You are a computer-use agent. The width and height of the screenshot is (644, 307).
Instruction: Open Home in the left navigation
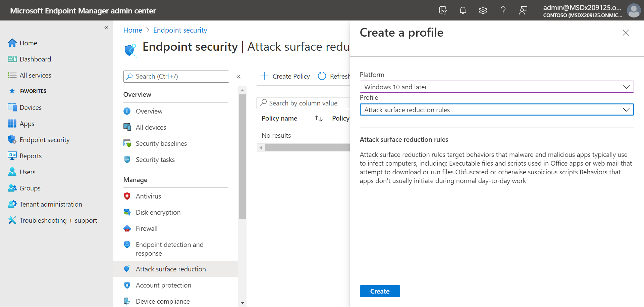tap(28, 43)
